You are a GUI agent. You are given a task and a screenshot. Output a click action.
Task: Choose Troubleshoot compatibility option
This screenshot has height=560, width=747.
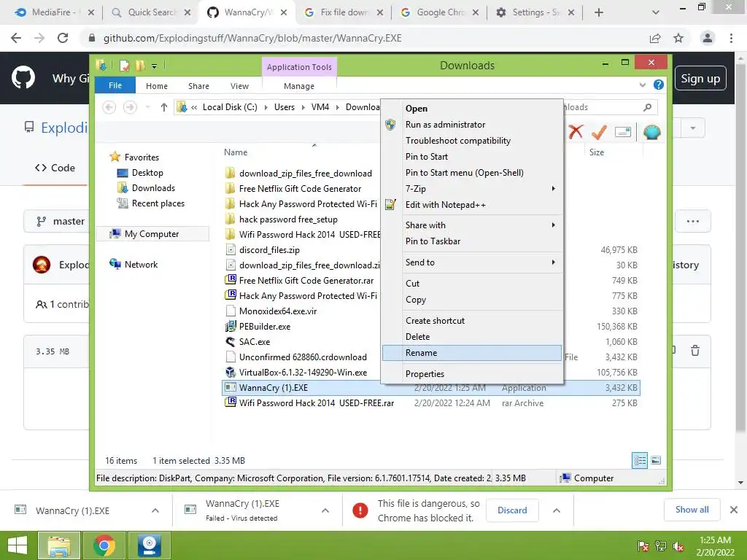tap(472, 141)
